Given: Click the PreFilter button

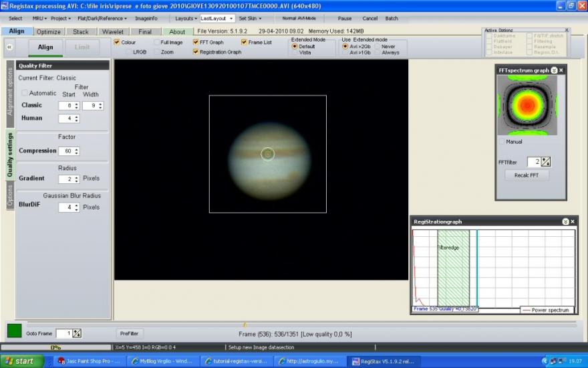Looking at the screenshot, I should (x=130, y=333).
